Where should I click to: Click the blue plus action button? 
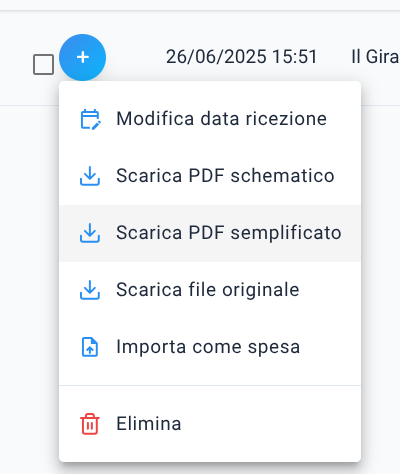coord(83,57)
